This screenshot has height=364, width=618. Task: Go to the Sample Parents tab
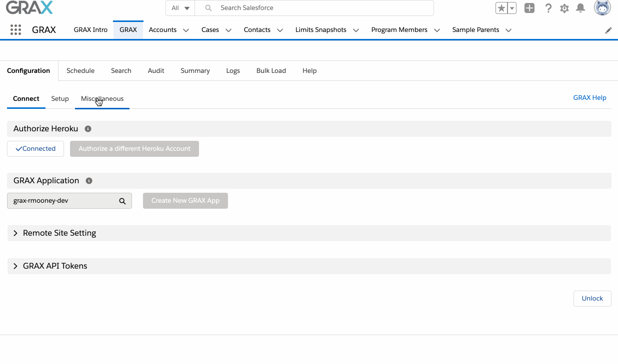click(475, 30)
